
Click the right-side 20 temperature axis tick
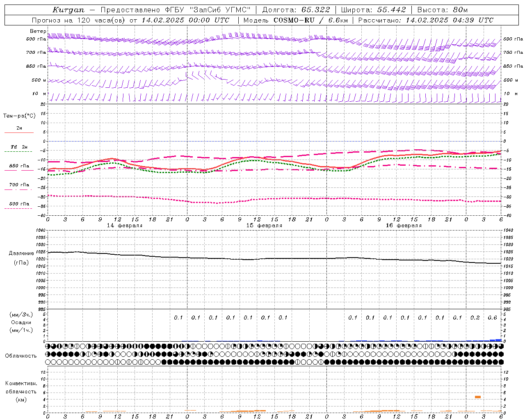pos(506,104)
